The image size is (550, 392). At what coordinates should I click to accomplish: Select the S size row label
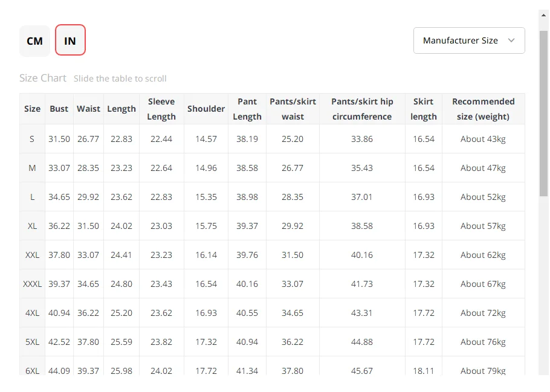[x=32, y=139]
